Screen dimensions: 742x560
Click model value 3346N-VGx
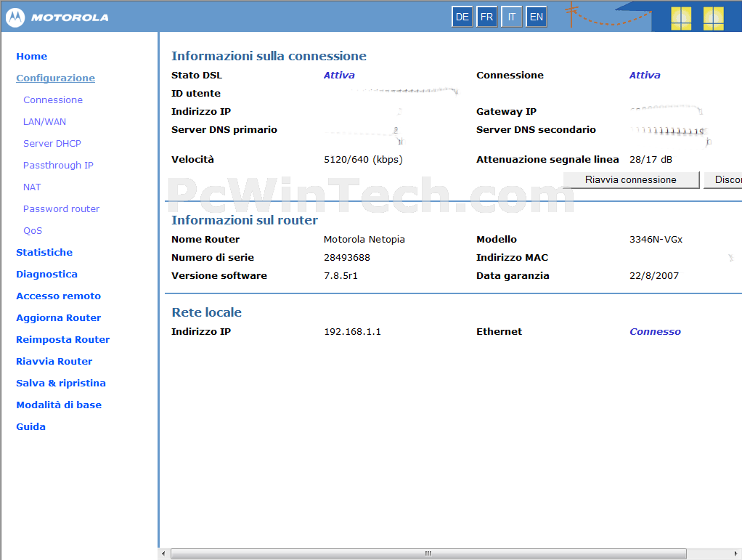click(656, 240)
